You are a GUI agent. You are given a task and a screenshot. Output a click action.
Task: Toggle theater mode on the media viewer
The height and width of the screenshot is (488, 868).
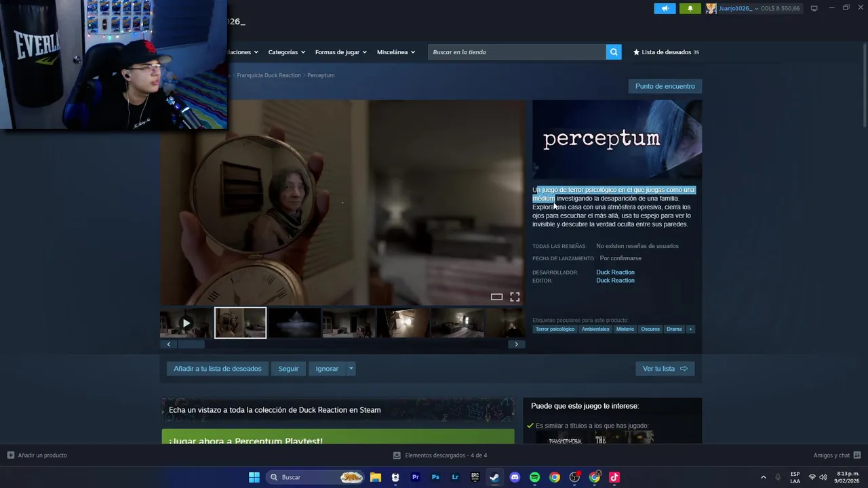(496, 297)
